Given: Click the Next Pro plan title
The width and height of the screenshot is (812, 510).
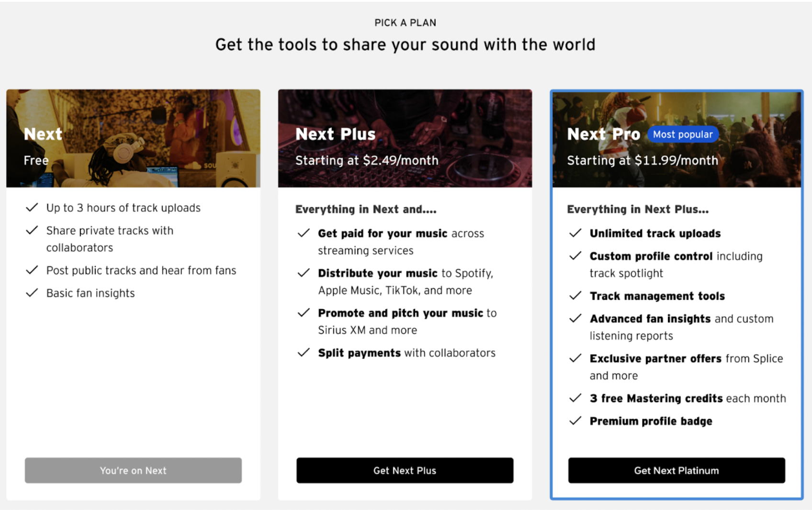Looking at the screenshot, I should click(x=603, y=134).
